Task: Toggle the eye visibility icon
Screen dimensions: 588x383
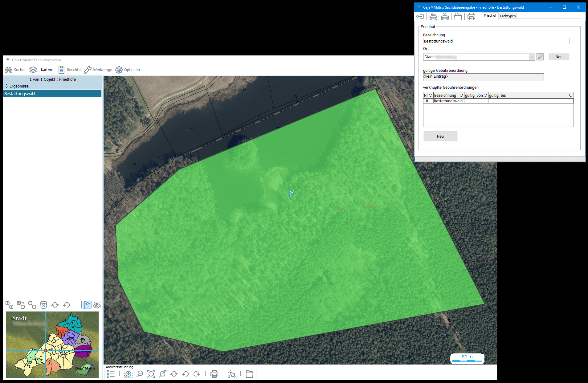Action: tap(97, 305)
